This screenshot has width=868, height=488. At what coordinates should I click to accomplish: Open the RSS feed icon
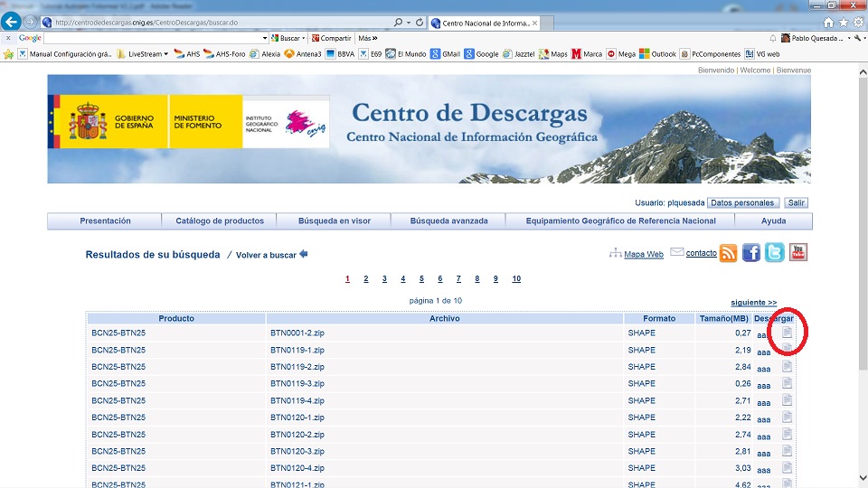pyautogui.click(x=728, y=253)
